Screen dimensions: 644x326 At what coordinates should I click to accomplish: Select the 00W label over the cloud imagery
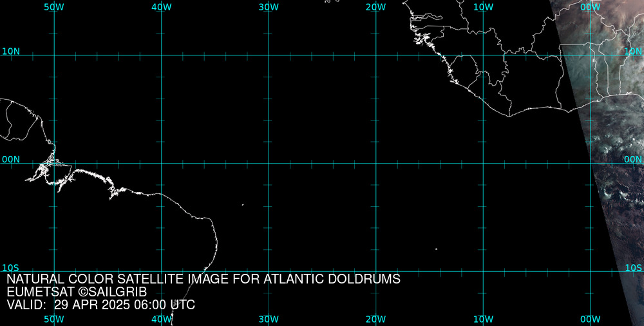[591, 7]
